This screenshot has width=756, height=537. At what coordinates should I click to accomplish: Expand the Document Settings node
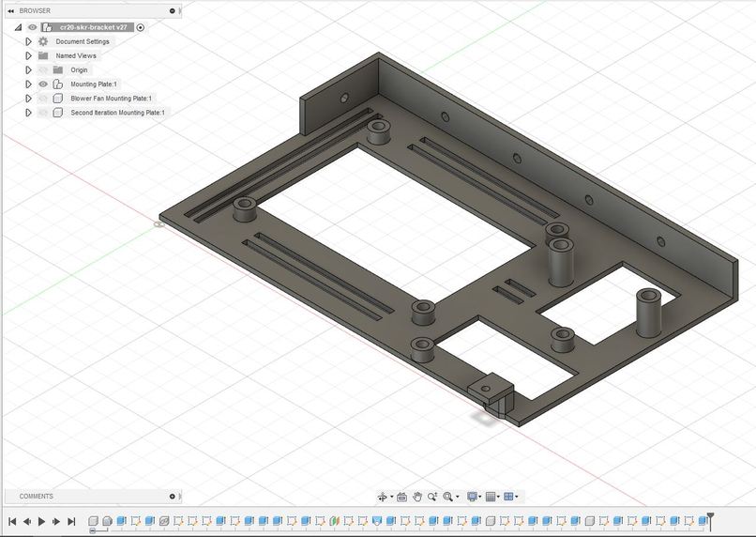pos(28,41)
